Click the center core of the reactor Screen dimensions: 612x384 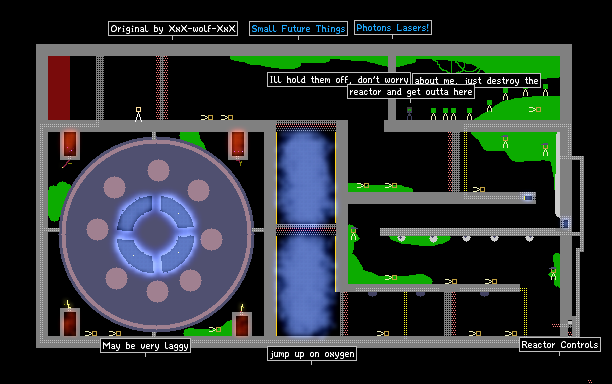(156, 233)
